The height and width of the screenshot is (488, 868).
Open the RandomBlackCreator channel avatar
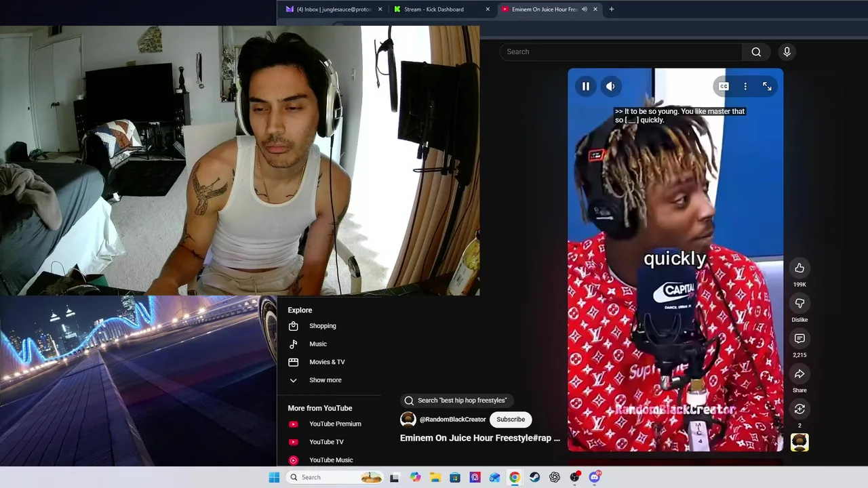click(x=408, y=420)
